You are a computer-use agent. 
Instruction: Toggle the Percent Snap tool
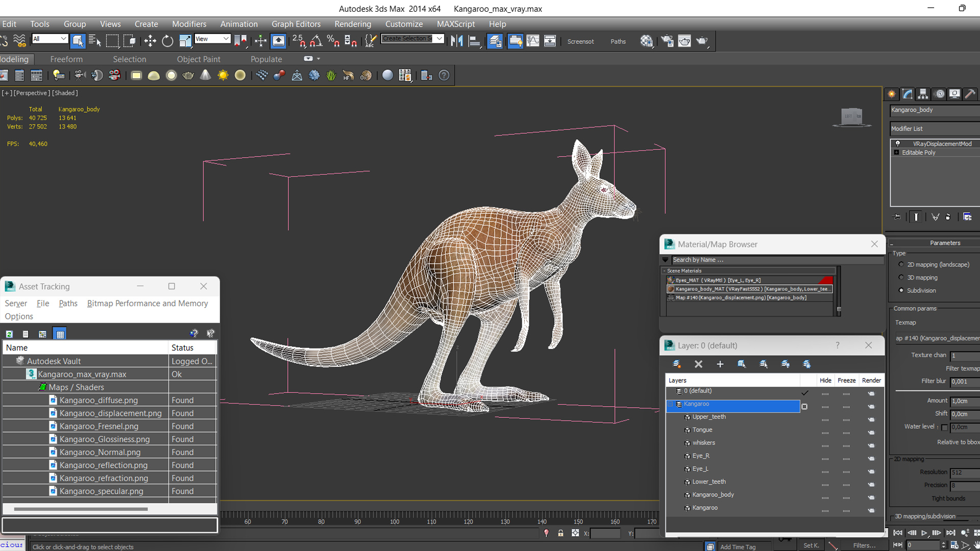[333, 41]
